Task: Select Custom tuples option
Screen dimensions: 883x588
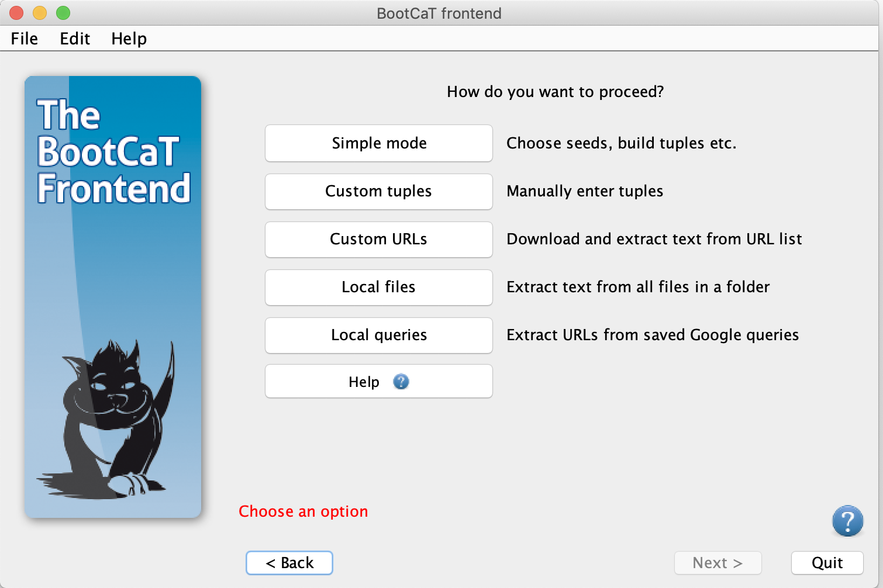Action: pos(379,191)
